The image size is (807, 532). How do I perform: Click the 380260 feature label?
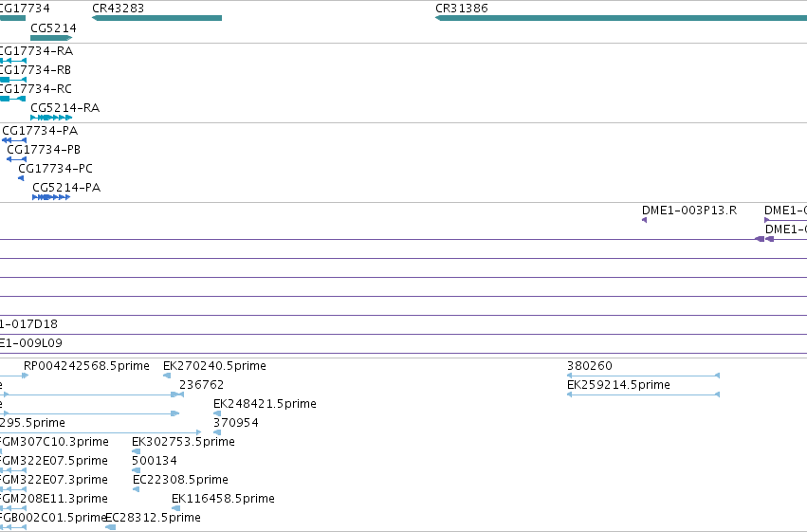pyautogui.click(x=590, y=366)
